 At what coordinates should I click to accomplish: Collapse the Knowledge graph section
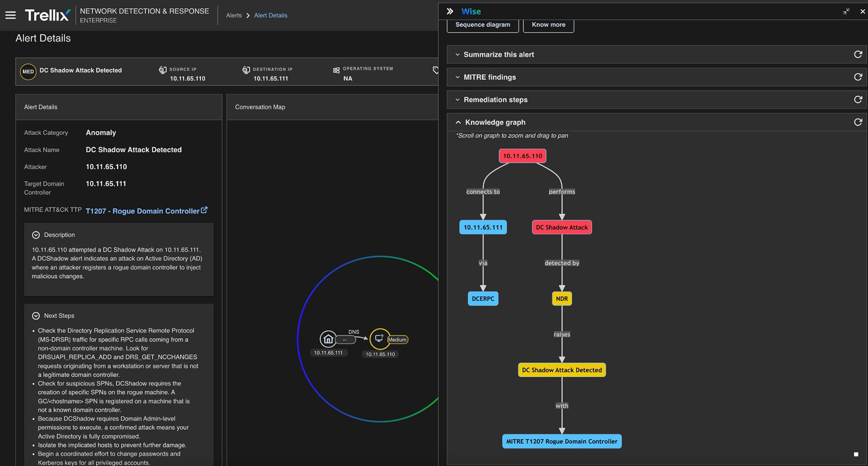coord(458,122)
